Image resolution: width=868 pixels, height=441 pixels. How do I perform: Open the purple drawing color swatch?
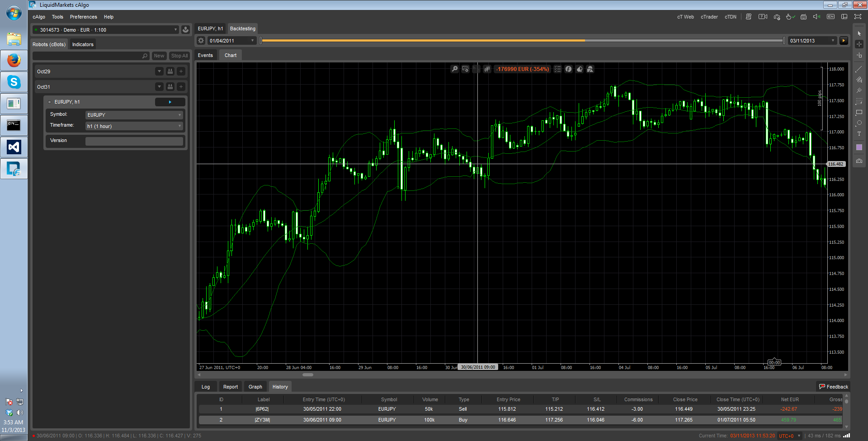coord(859,147)
